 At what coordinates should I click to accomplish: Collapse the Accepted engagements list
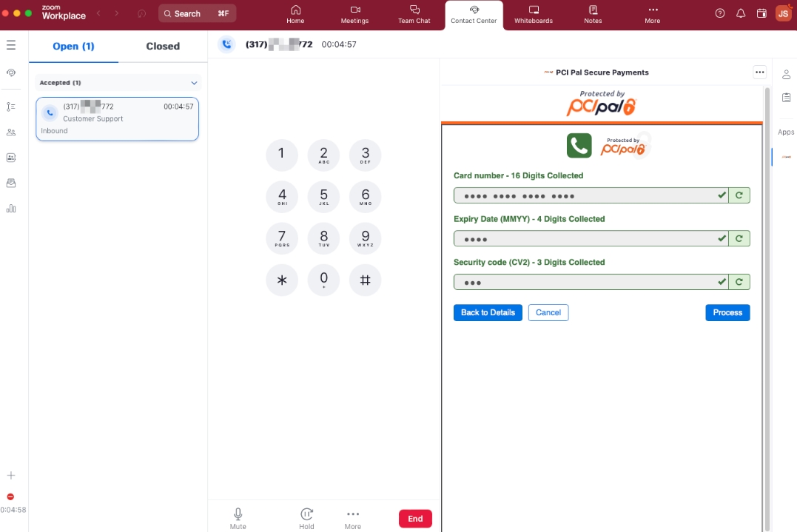tap(194, 83)
